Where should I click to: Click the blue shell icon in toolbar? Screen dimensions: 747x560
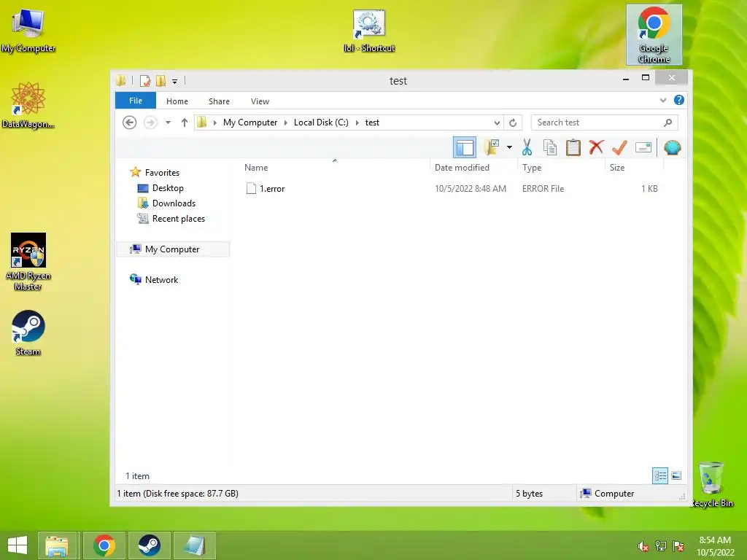tap(672, 147)
